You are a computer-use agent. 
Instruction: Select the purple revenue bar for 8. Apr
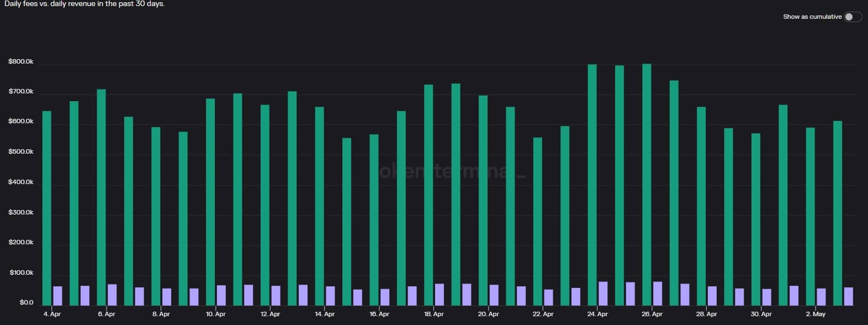click(167, 297)
